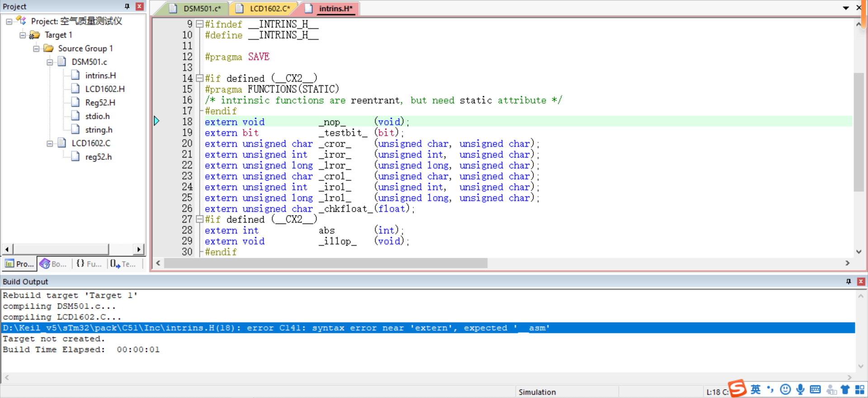This screenshot has width=868, height=398.
Task: Close the active editor tab with X
Action: click(x=858, y=8)
